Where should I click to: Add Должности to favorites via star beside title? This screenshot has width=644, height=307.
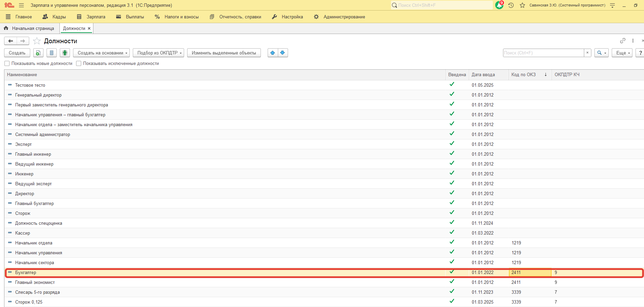[x=37, y=41]
